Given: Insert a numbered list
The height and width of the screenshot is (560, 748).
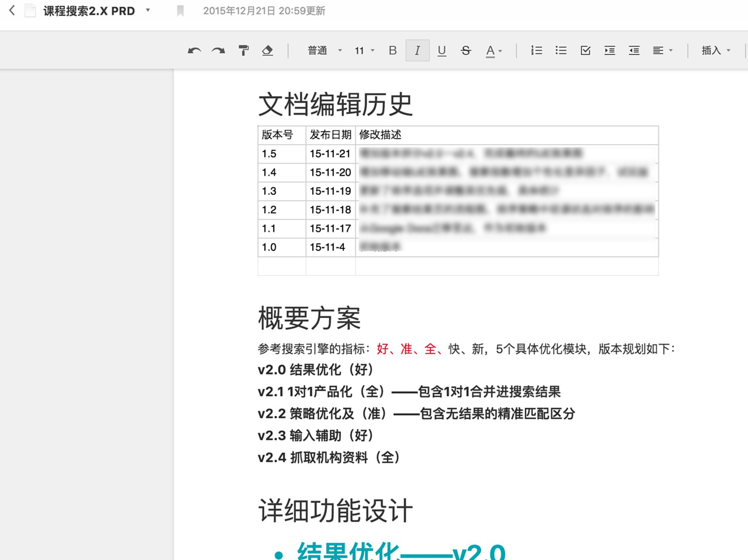Looking at the screenshot, I should (536, 50).
